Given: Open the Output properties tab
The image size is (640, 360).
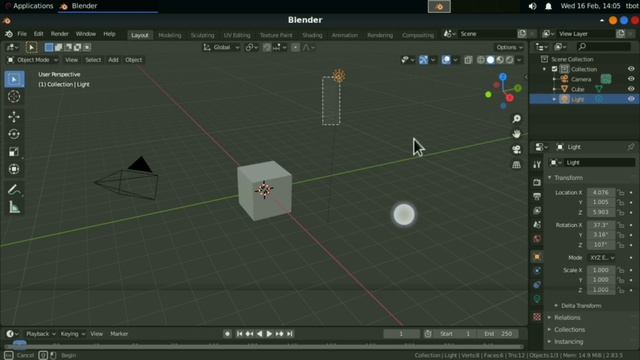Looking at the screenshot, I should tap(537, 196).
